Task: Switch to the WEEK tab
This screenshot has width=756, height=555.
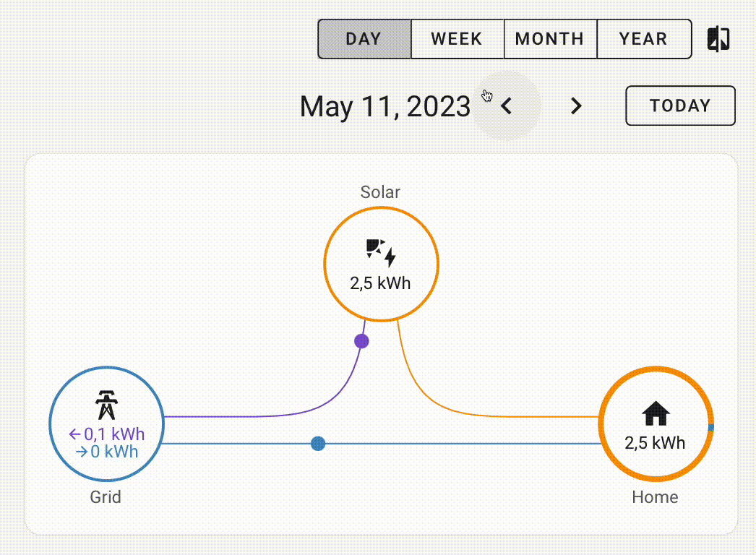Action: tap(458, 39)
